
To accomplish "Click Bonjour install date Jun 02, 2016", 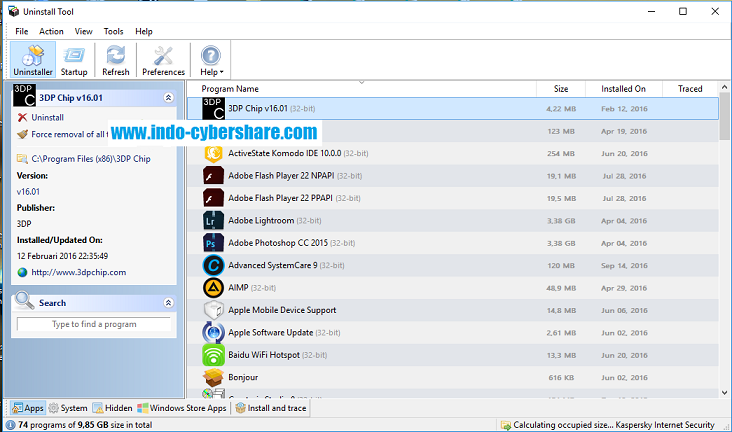I will (x=624, y=378).
